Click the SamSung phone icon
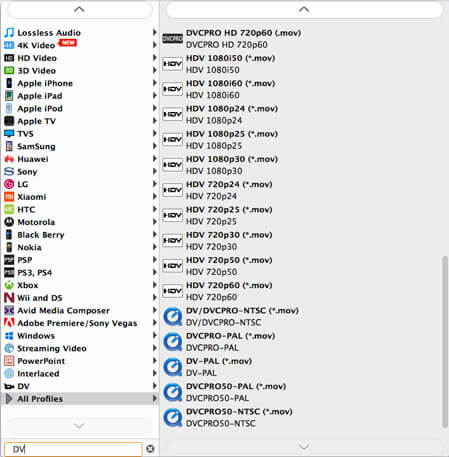 tap(9, 146)
